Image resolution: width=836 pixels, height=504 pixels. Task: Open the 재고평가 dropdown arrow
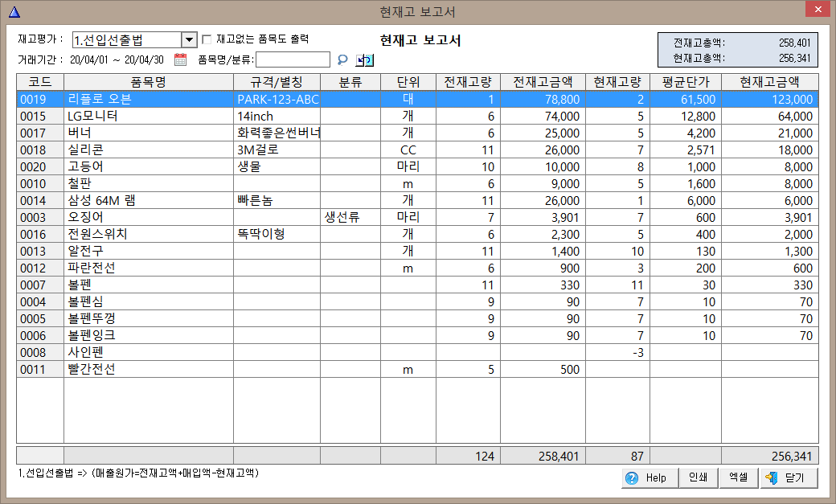(x=189, y=40)
